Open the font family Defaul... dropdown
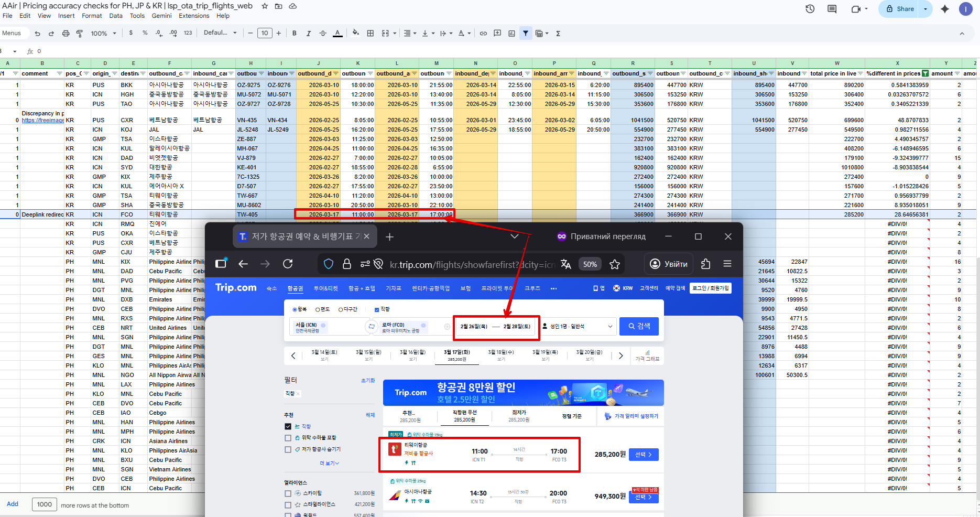The height and width of the screenshot is (517, 980). (220, 33)
